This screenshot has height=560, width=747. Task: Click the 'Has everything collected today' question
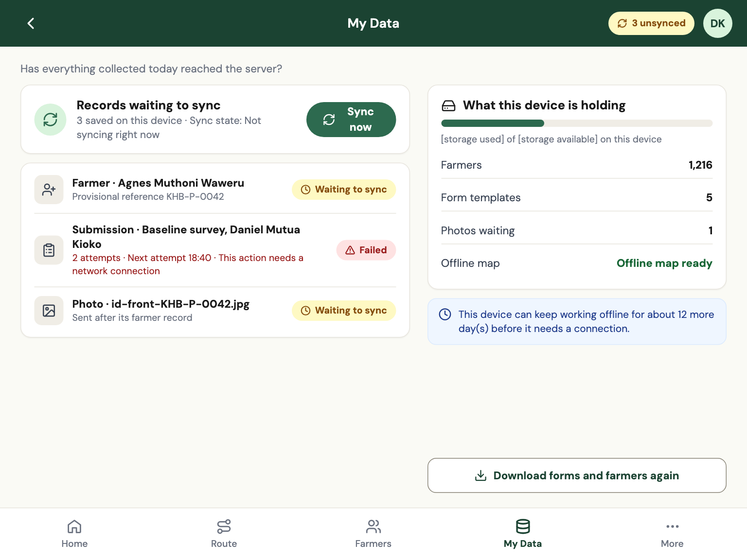[151, 69]
